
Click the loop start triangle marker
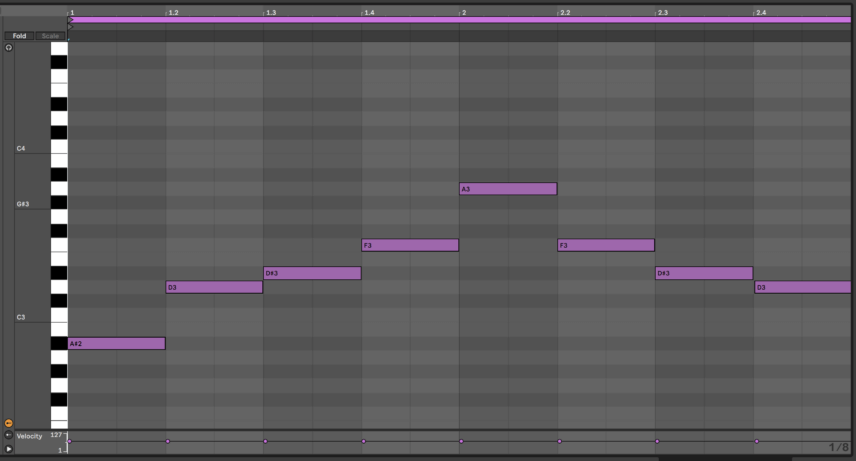click(x=70, y=20)
